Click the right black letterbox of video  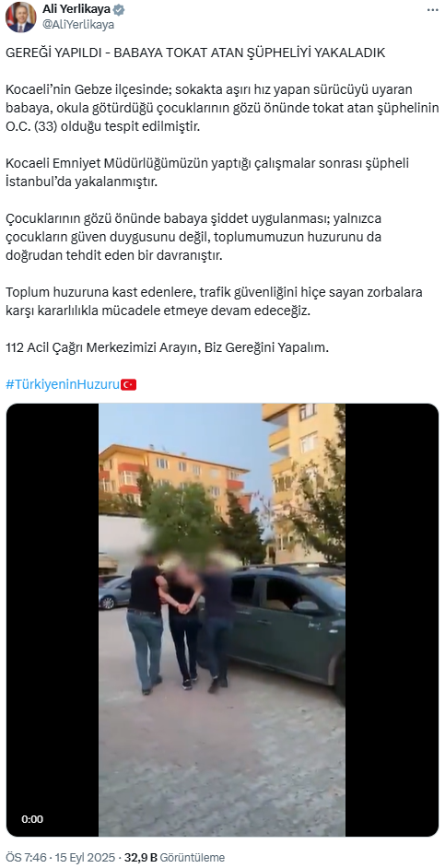[x=392, y=619]
